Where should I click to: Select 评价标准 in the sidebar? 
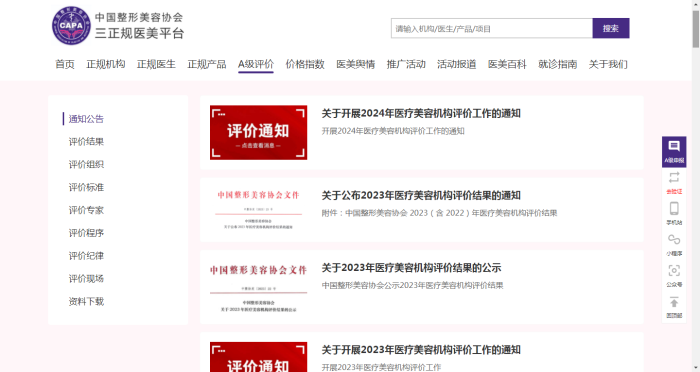(x=86, y=187)
